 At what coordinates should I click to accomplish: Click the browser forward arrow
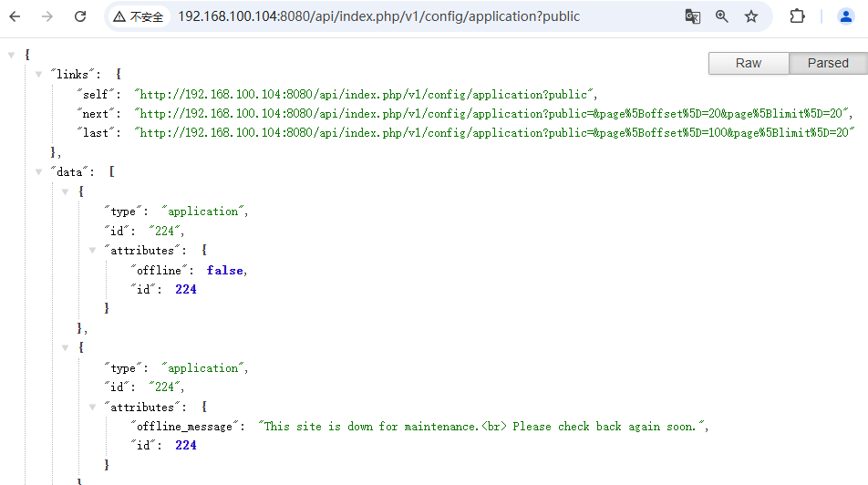[47, 16]
